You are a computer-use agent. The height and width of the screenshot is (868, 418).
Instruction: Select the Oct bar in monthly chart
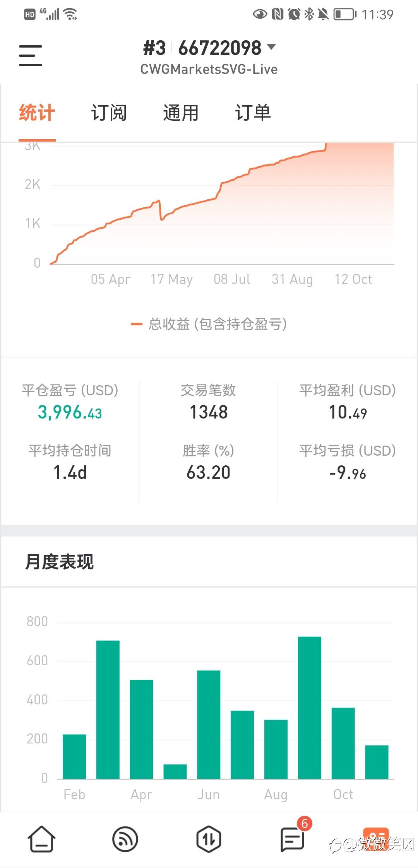[x=343, y=743]
